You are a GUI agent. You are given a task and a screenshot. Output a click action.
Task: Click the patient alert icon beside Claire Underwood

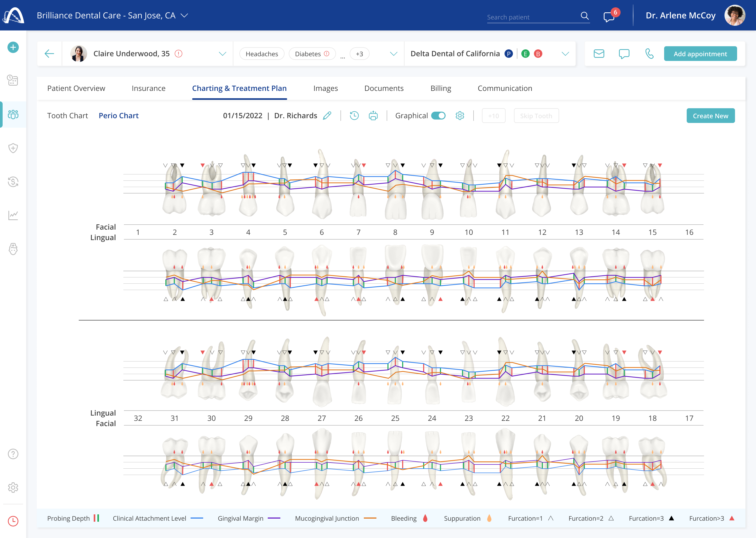(178, 54)
